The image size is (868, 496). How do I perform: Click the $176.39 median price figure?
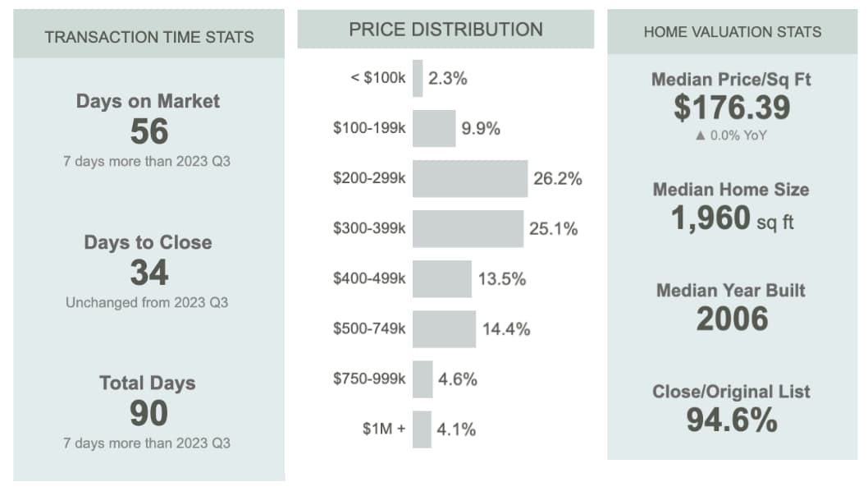coord(732,108)
